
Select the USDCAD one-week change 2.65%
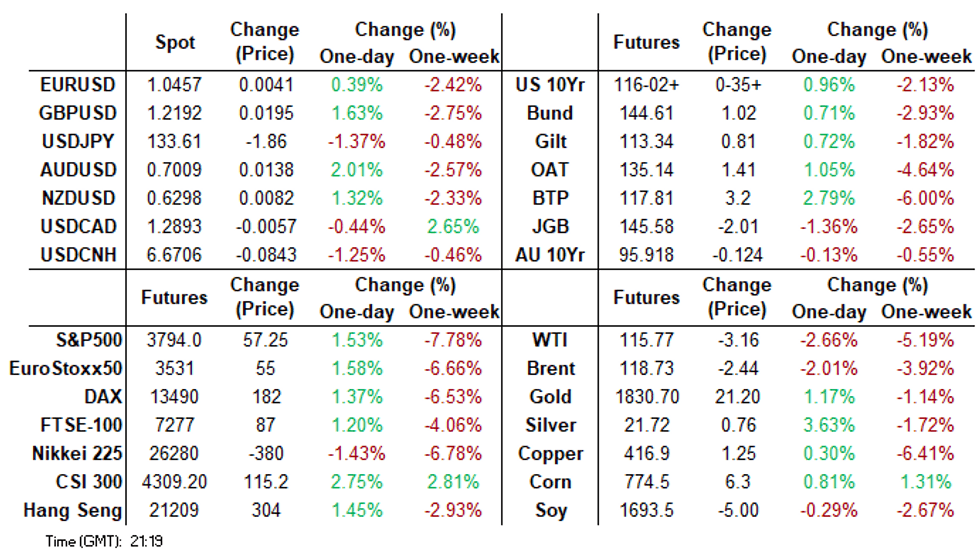[454, 226]
